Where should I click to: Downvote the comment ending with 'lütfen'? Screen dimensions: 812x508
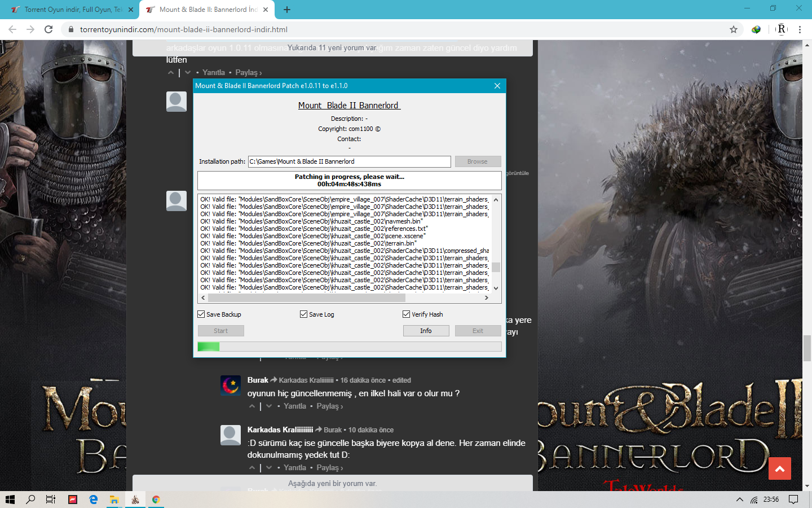pyautogui.click(x=188, y=72)
